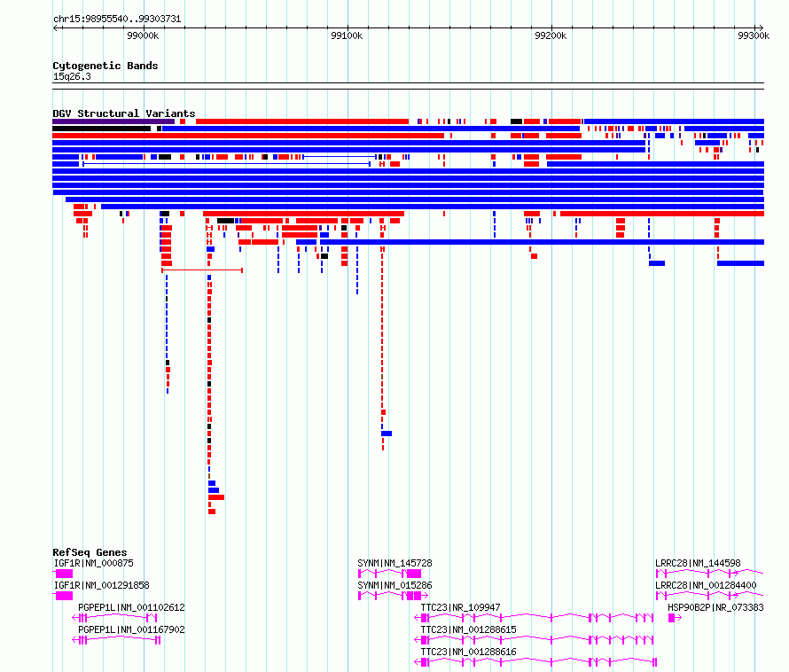Click the SYNM NM_015286 gene model glyph
789x672 pixels.
click(x=393, y=596)
